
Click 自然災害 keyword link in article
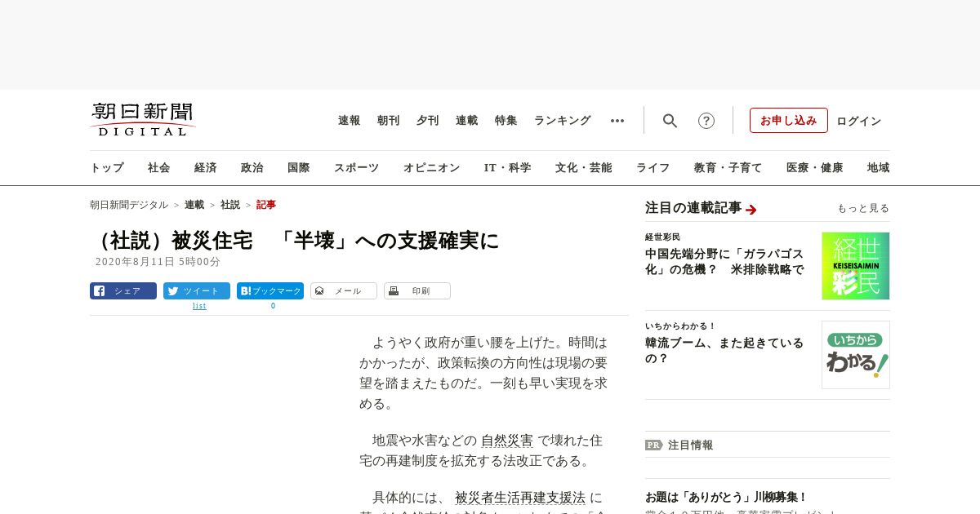[507, 441]
